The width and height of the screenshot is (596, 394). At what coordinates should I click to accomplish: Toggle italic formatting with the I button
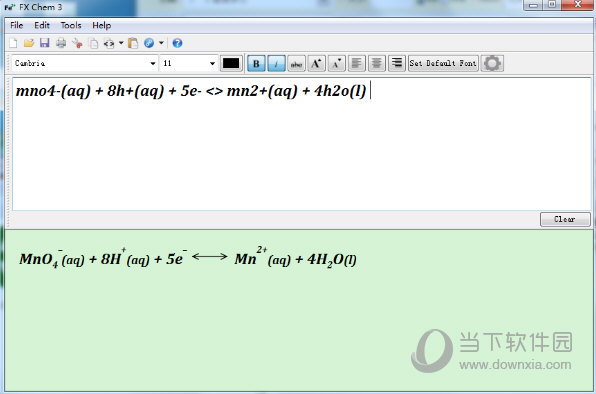[x=276, y=63]
